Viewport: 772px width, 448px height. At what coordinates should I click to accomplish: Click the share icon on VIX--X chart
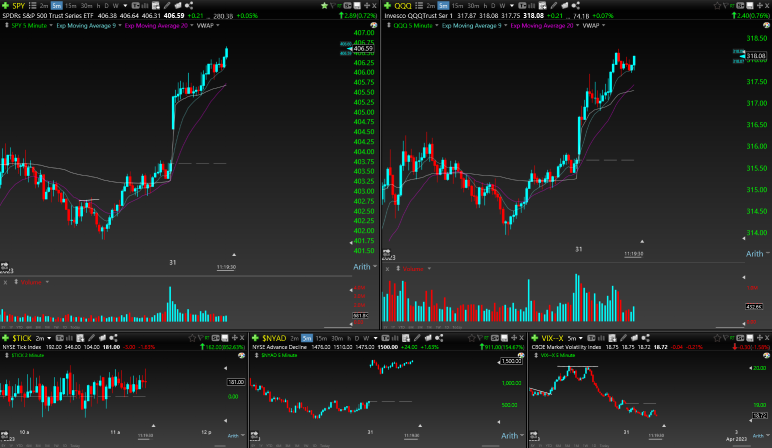tap(645, 338)
